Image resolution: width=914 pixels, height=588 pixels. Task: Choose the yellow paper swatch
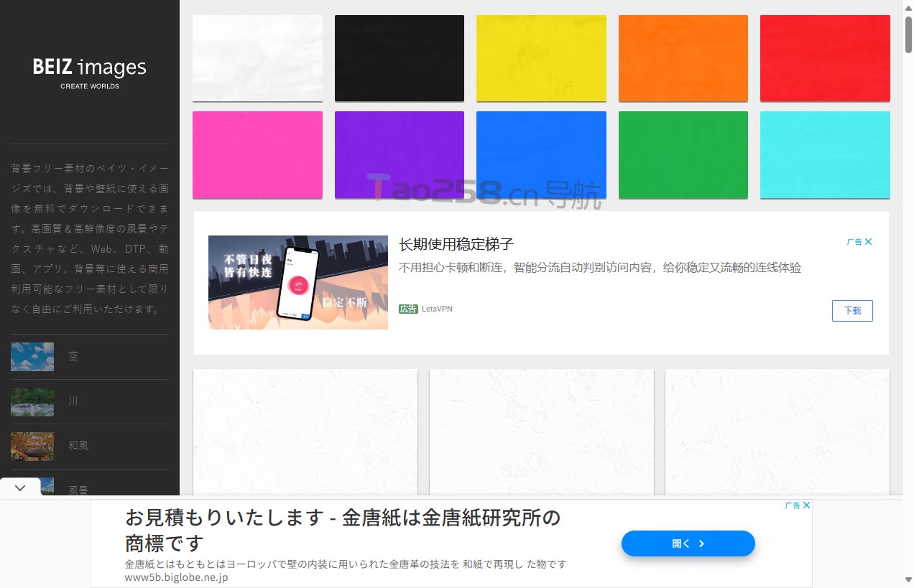pos(541,58)
